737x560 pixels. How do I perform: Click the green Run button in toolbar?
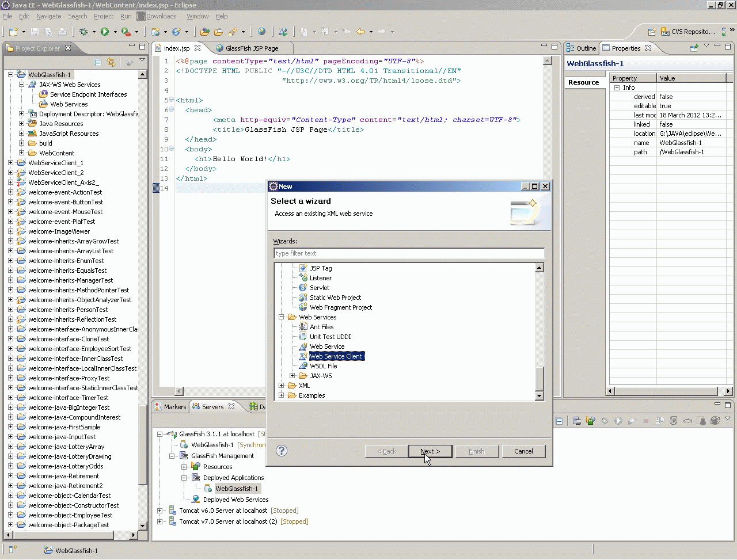click(x=105, y=32)
